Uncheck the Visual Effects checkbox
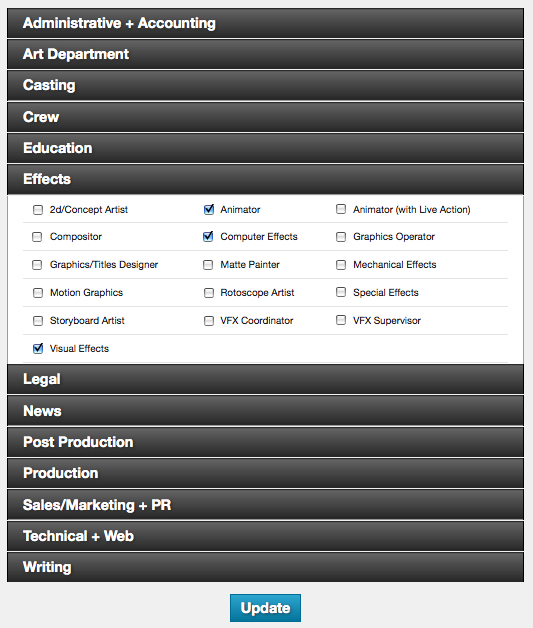This screenshot has height=628, width=533. 38,348
